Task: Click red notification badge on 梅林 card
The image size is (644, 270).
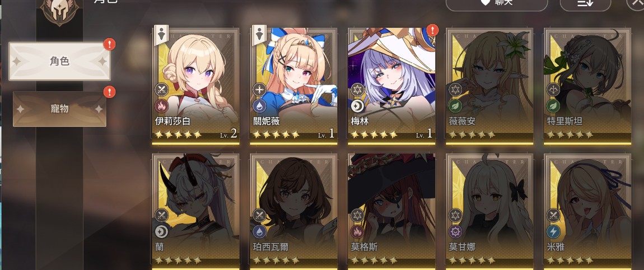Action: 432,30
